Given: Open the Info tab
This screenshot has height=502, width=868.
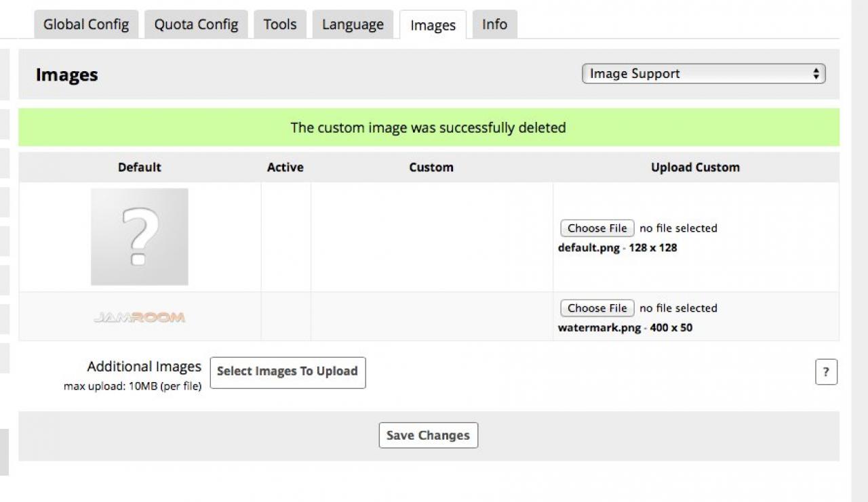Looking at the screenshot, I should 494,24.
